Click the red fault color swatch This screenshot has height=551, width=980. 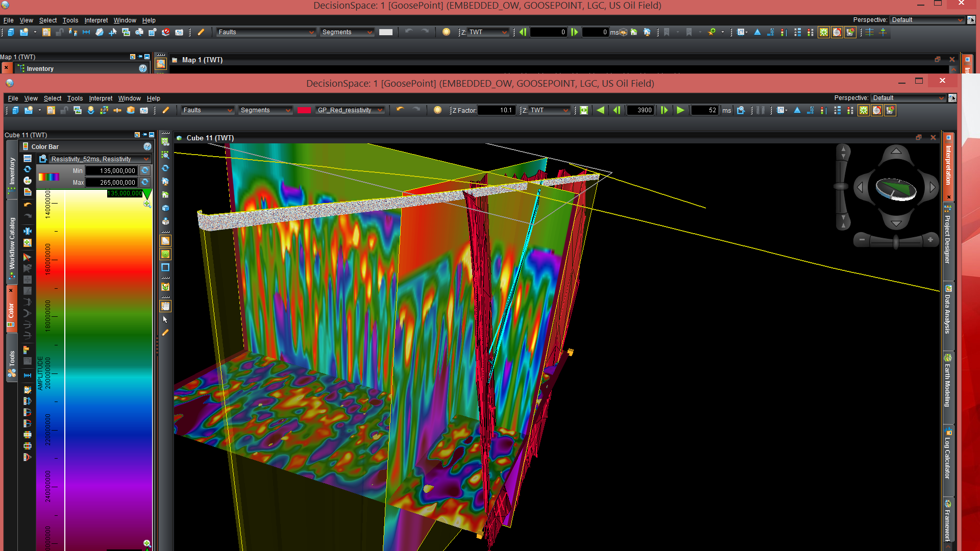[304, 110]
